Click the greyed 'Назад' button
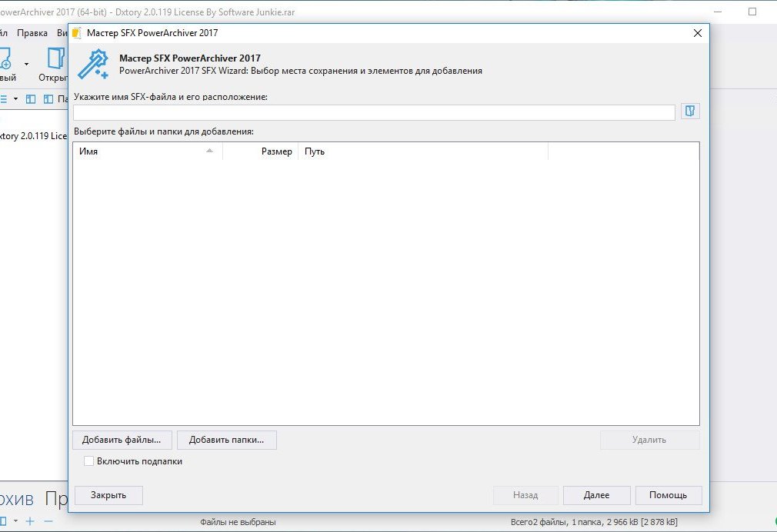The height and width of the screenshot is (532, 777). coord(525,495)
